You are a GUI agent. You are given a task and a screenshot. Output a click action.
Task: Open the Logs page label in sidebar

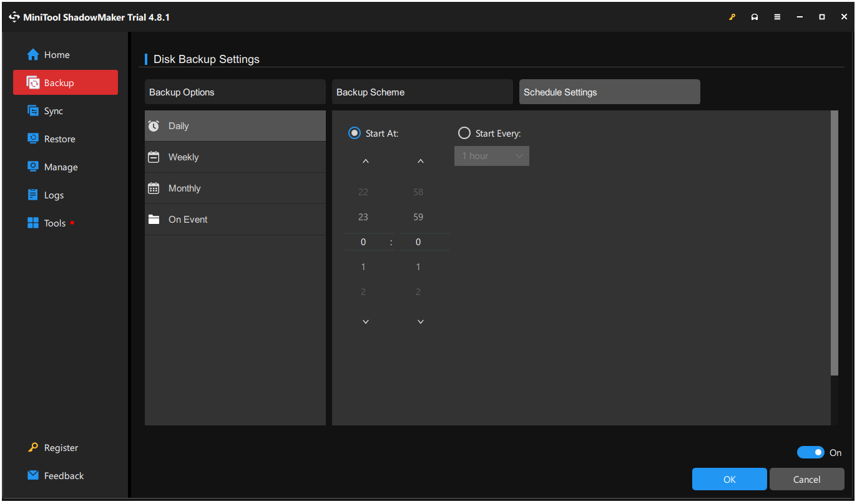[x=54, y=195]
